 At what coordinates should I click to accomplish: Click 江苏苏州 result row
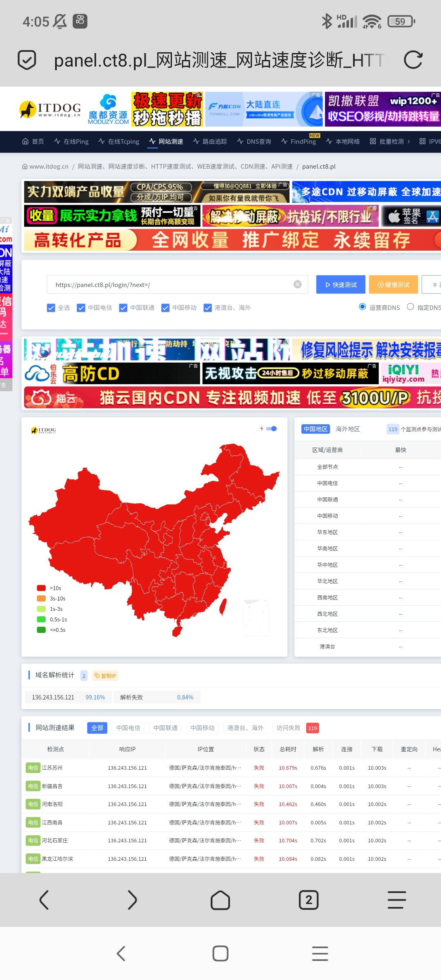coord(231,768)
